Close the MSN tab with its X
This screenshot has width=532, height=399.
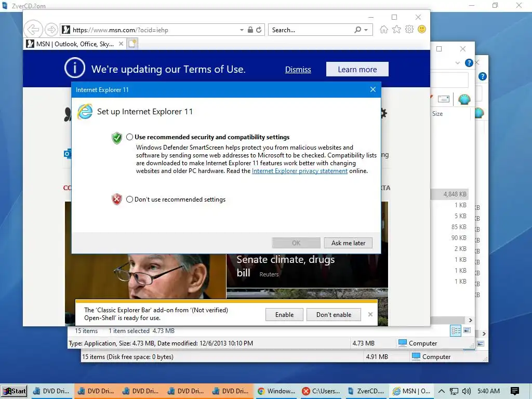click(x=121, y=44)
